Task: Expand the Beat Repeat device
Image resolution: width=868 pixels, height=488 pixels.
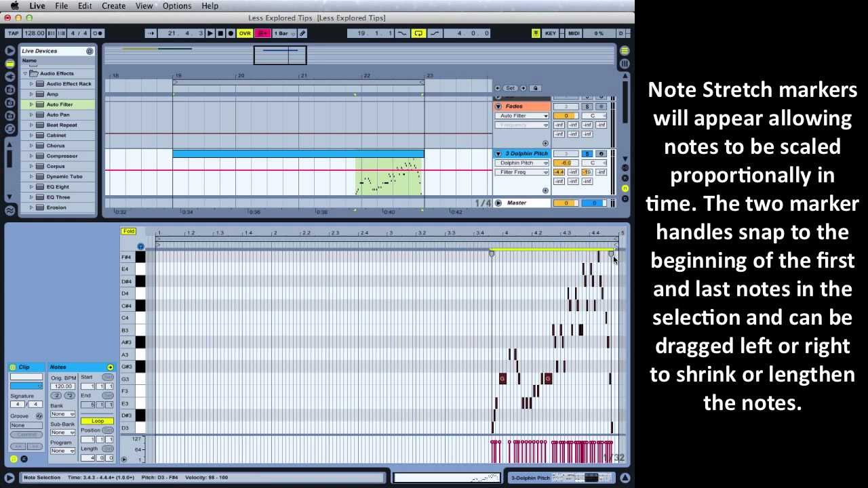Action: click(x=31, y=125)
